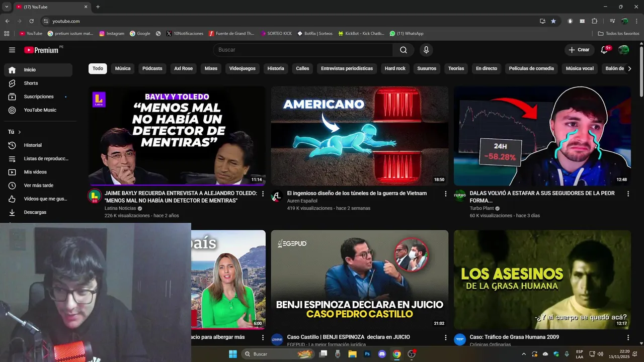Open options menu for Dalas video
The image size is (644, 362).
point(628,194)
